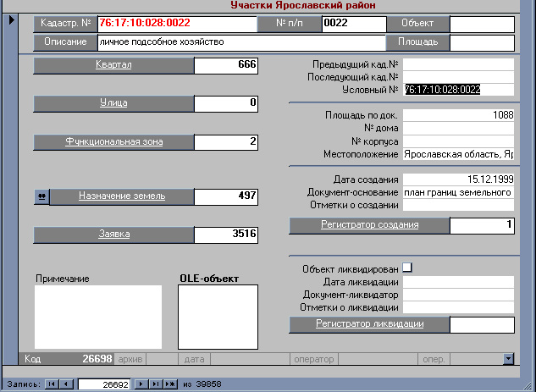Click the Назначение земель button
The width and height of the screenshot is (536, 392).
(122, 196)
